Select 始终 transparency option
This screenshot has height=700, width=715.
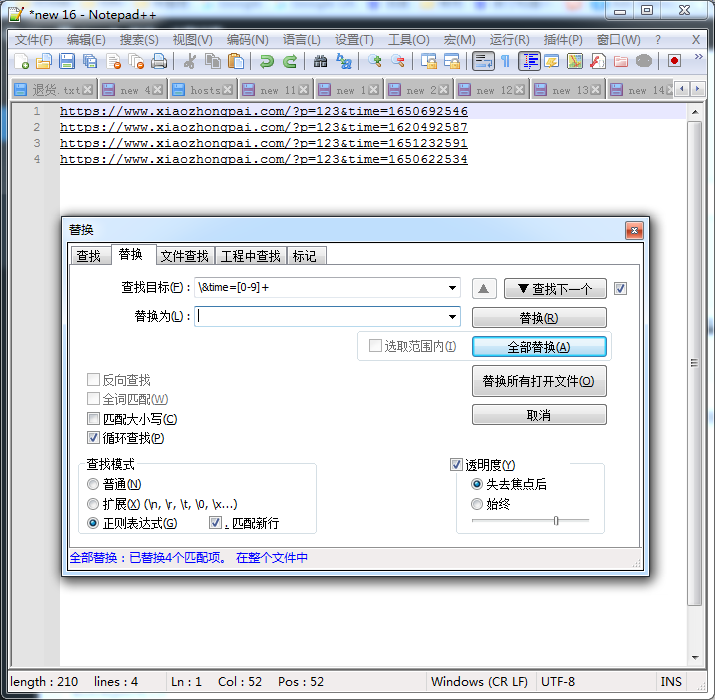[477, 504]
